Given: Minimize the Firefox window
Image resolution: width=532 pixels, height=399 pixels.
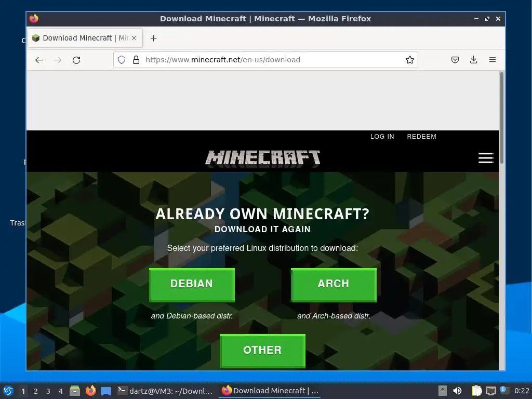Looking at the screenshot, I should click(x=476, y=19).
